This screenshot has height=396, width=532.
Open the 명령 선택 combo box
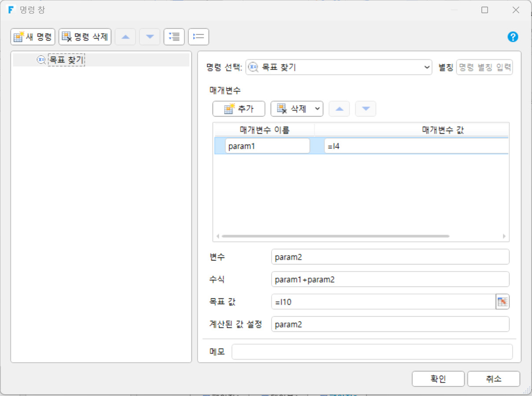339,67
